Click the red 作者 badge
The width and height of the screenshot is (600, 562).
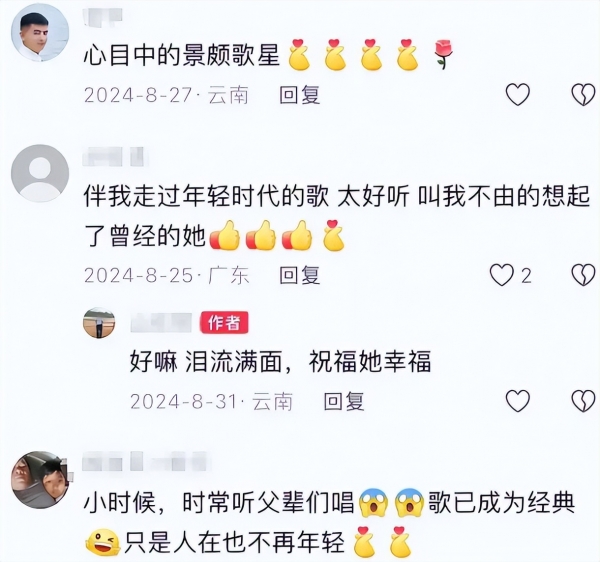224,323
